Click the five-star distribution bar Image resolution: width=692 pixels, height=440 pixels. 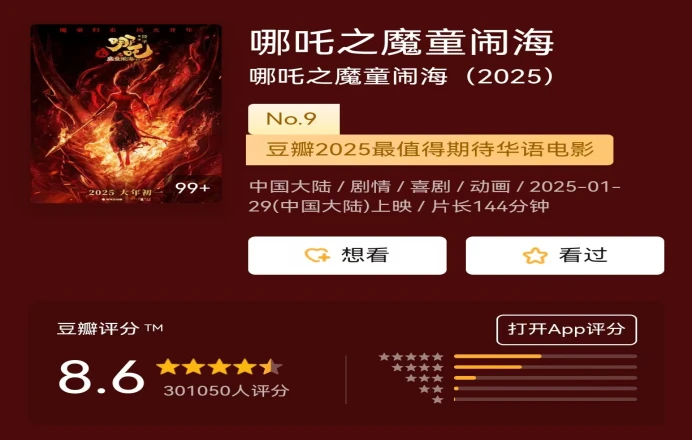click(545, 356)
